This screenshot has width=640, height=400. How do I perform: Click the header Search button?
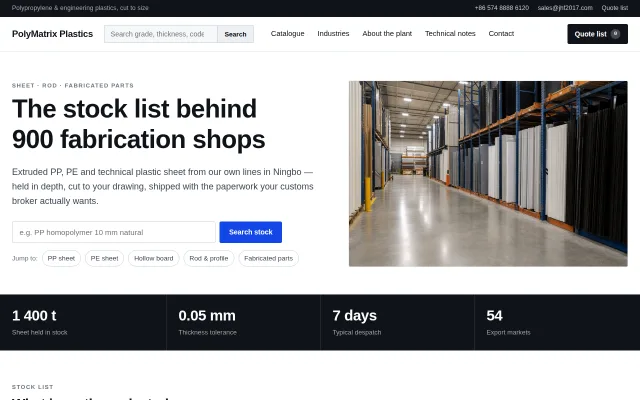click(x=236, y=34)
